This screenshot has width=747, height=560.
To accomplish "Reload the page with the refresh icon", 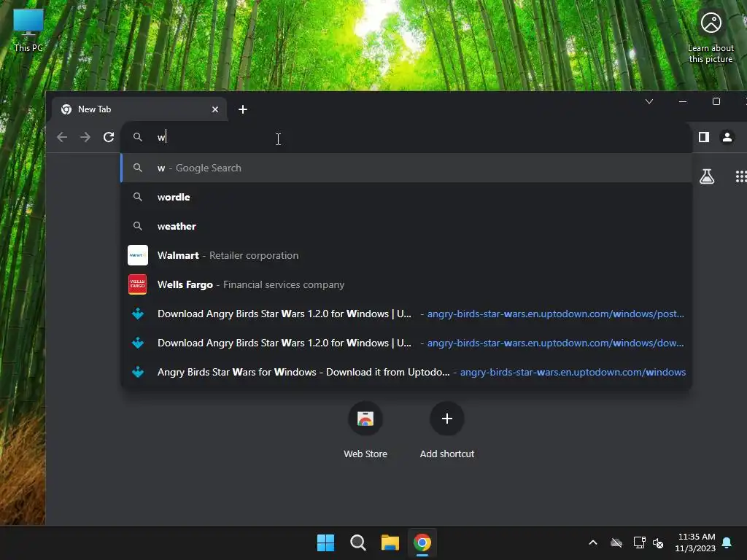I will 109,137.
